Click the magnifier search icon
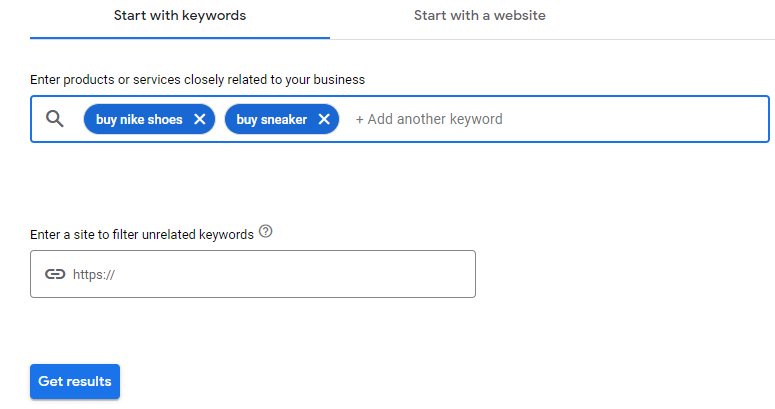This screenshot has width=775, height=409. pyautogui.click(x=55, y=119)
